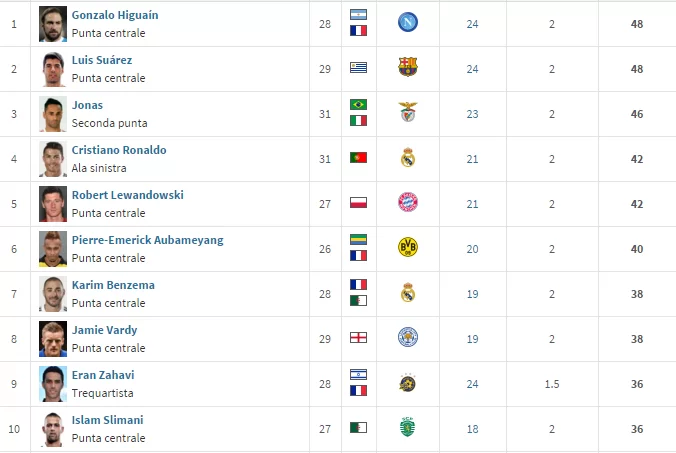
Task: Click the Sporting CP club crest
Action: pos(407,427)
